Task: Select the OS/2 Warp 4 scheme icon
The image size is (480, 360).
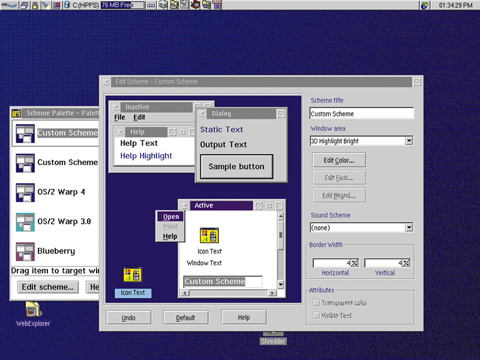Action: pyautogui.click(x=25, y=192)
